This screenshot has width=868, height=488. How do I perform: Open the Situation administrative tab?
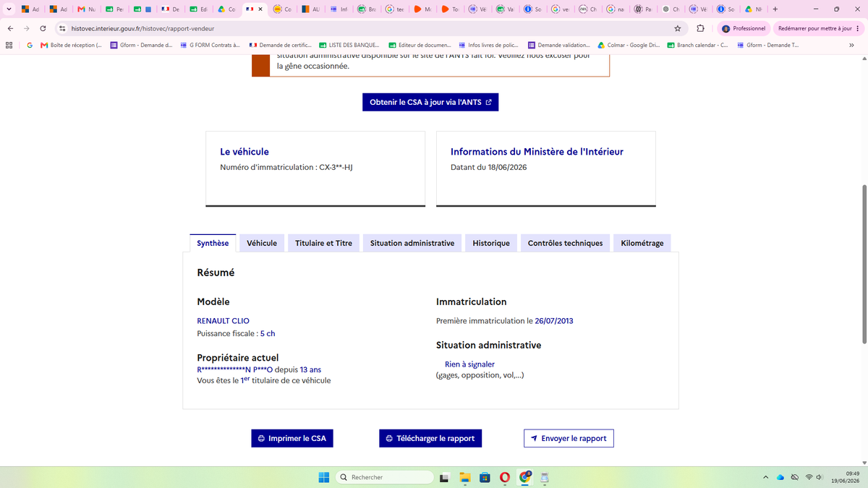[x=412, y=243]
